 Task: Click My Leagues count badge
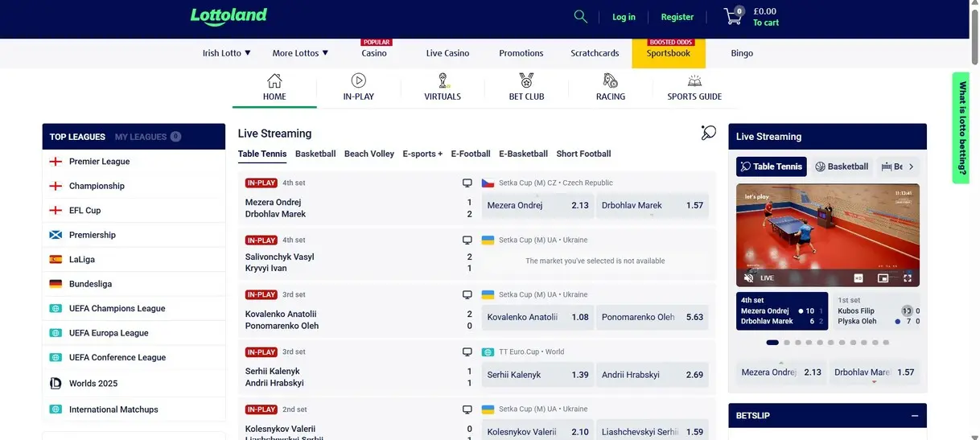175,137
